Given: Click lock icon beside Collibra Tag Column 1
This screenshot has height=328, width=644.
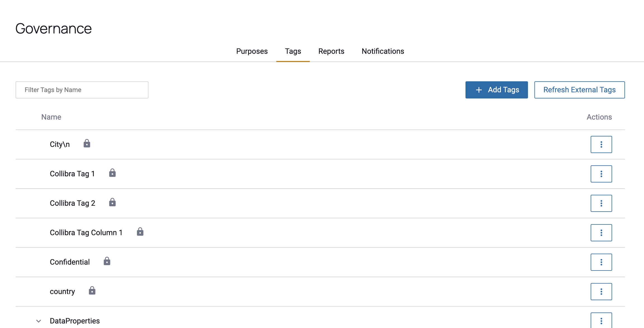Looking at the screenshot, I should coord(140,232).
